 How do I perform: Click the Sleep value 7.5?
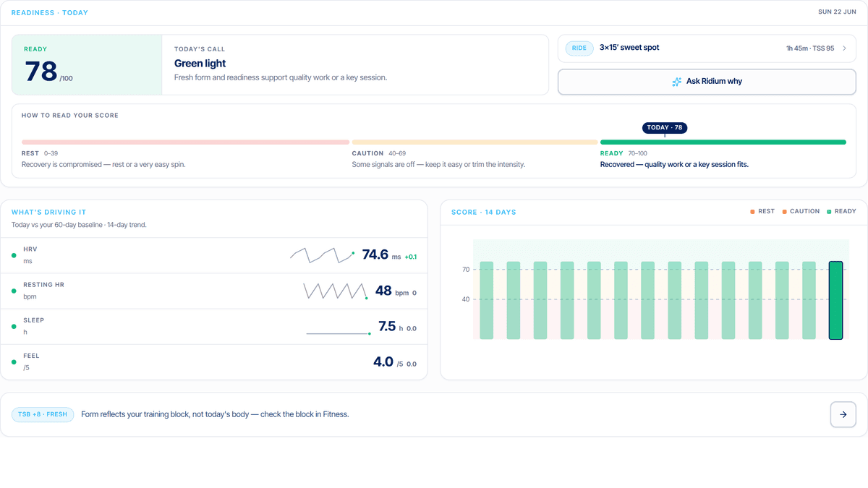point(387,326)
